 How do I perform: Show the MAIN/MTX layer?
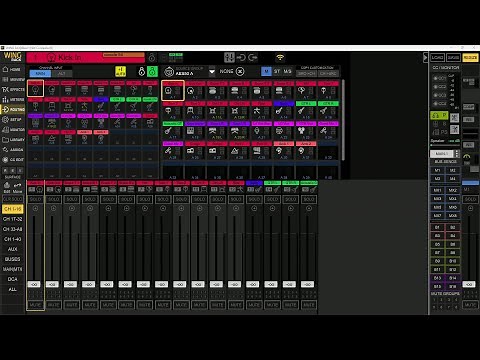[x=13, y=269]
